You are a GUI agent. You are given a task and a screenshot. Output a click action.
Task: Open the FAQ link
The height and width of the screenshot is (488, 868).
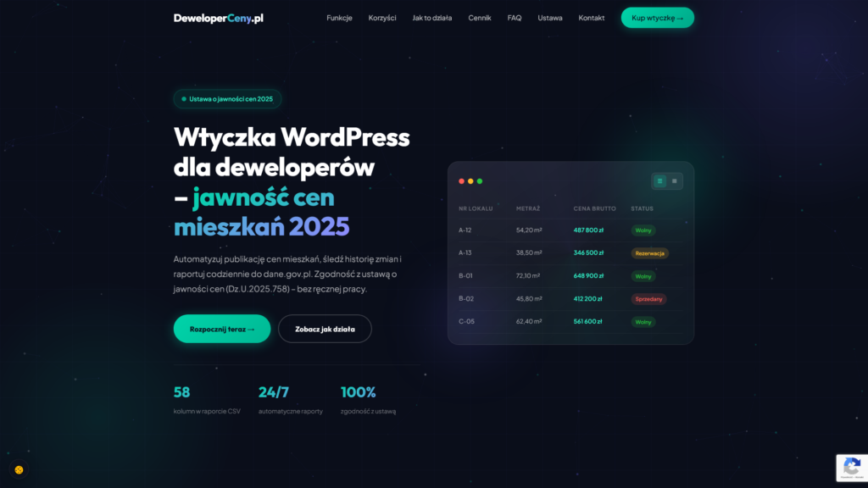pyautogui.click(x=515, y=18)
